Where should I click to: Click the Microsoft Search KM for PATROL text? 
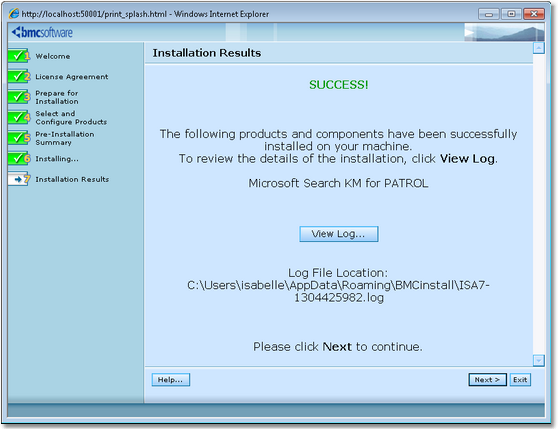click(x=338, y=183)
